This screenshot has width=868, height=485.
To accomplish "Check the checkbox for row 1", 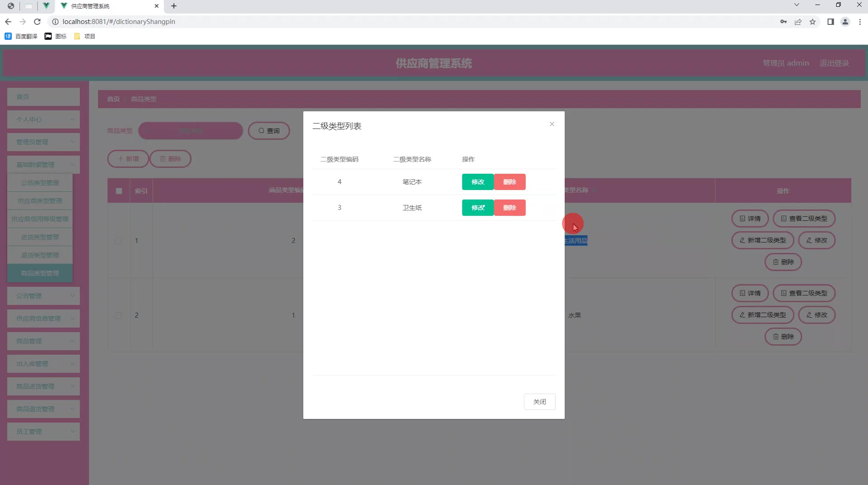I will click(x=118, y=241).
